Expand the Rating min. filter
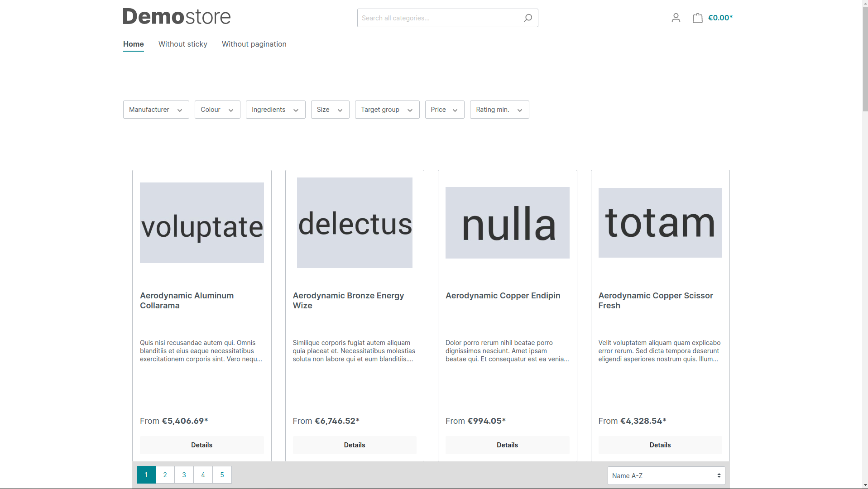 (x=499, y=110)
